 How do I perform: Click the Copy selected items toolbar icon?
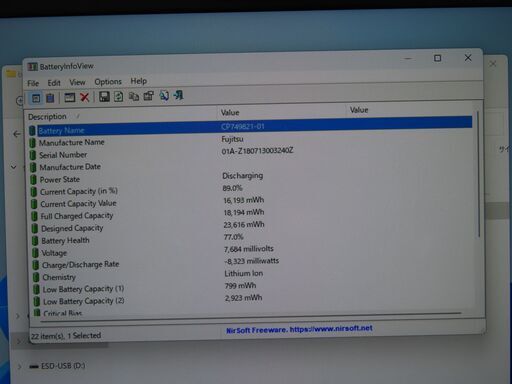click(134, 96)
